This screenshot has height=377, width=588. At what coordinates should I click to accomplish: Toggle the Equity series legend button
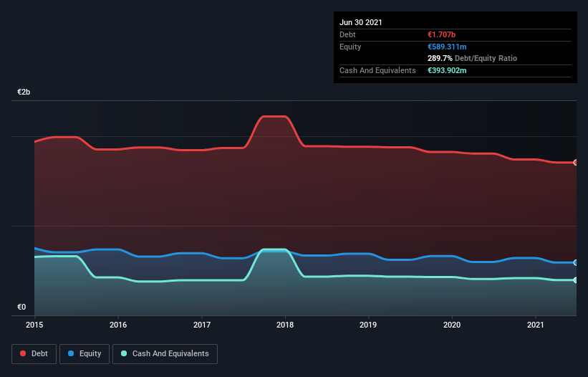click(85, 354)
